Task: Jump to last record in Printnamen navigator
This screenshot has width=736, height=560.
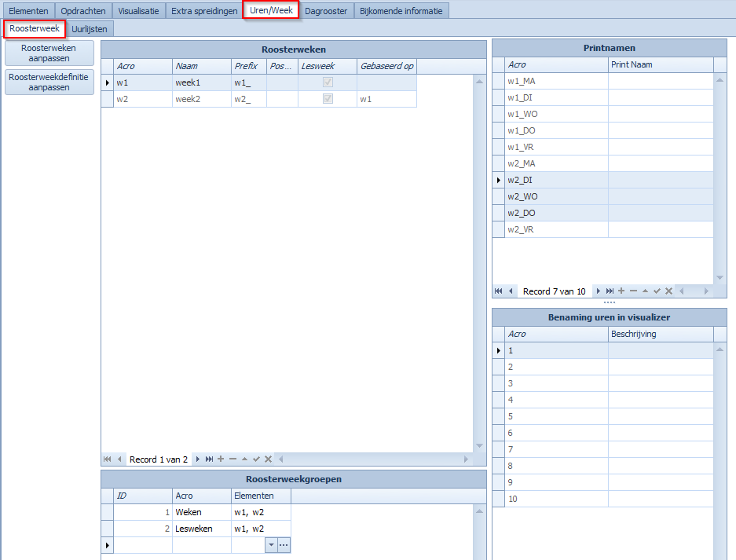Action: tap(610, 291)
